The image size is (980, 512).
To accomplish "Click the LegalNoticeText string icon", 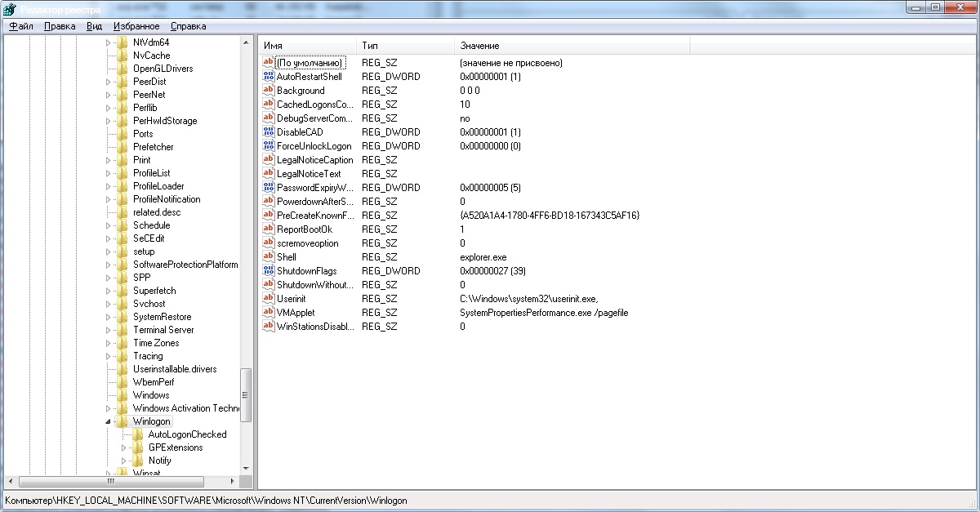I will pos(268,174).
